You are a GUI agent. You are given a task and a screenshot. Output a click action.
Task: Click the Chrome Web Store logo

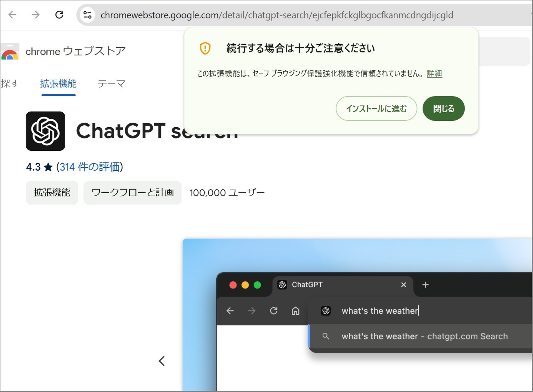pyautogui.click(x=10, y=51)
